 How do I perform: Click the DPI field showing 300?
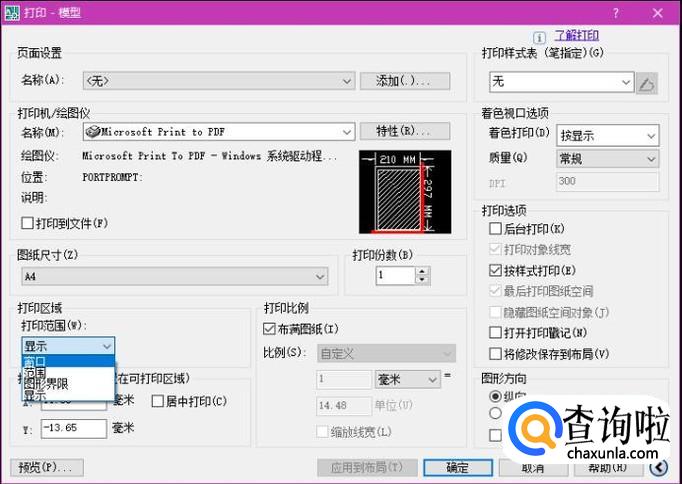click(608, 181)
